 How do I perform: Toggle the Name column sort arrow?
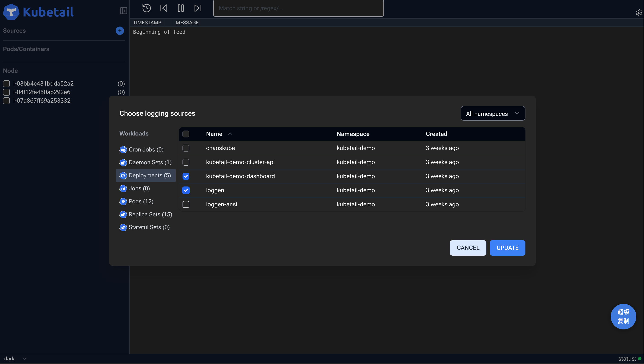coord(230,134)
